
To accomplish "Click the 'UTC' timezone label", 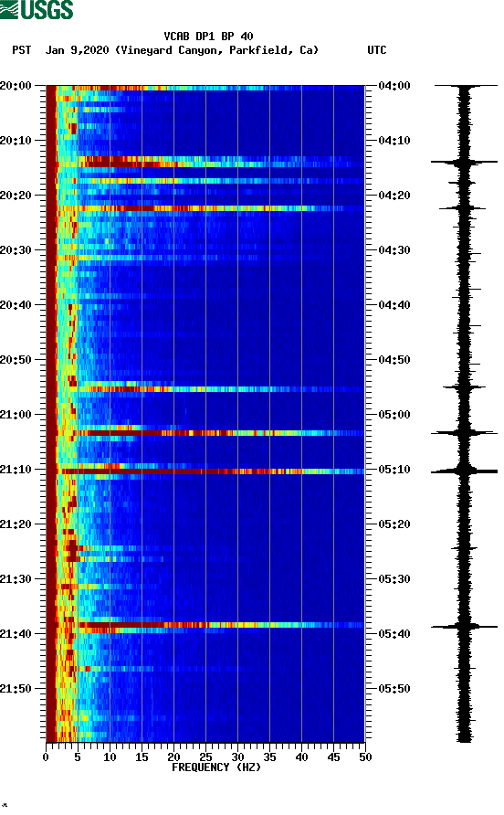I will (x=377, y=50).
